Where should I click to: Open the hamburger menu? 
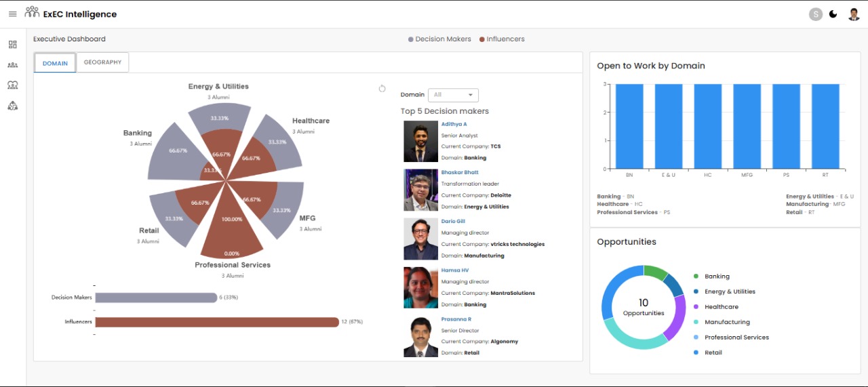click(12, 14)
